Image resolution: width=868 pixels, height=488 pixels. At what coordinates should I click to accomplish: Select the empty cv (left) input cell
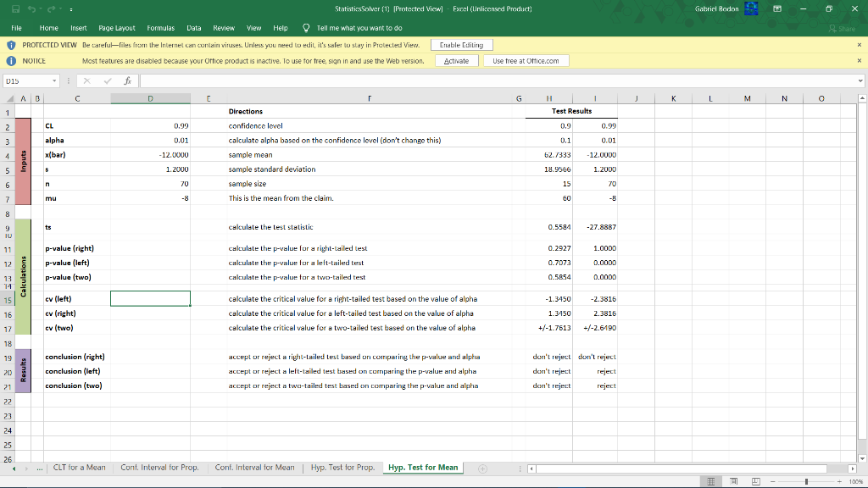(150, 299)
